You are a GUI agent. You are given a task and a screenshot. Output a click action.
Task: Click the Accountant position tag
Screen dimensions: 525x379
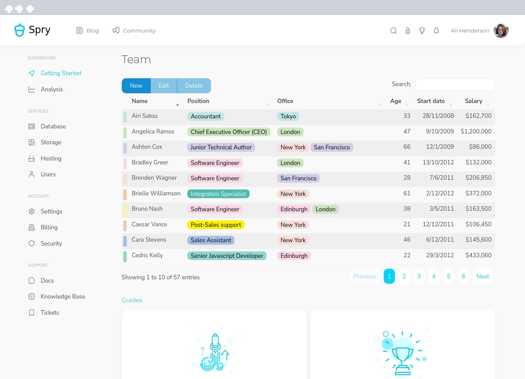click(206, 116)
